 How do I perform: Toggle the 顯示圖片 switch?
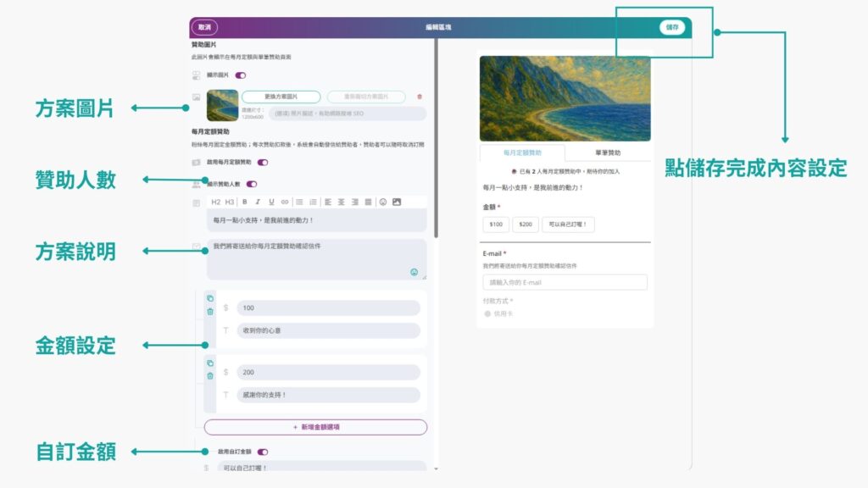(241, 75)
